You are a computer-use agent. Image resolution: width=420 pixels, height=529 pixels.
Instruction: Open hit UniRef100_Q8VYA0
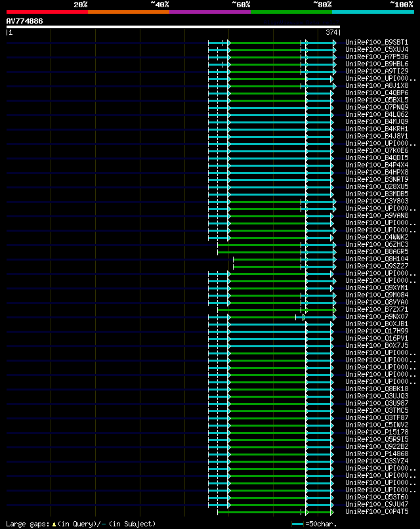point(377,303)
